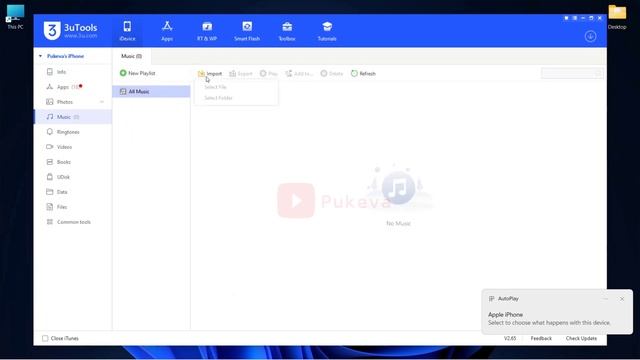This screenshot has height=360, width=640.
Task: Open the This PC desktop icon
Action: tap(15, 17)
